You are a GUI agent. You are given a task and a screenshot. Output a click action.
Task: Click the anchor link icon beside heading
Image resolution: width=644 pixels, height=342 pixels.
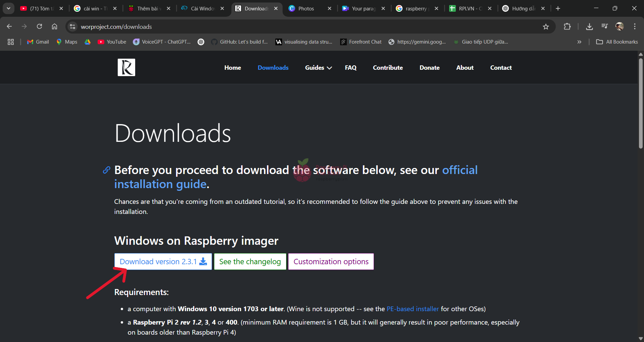pos(106,170)
